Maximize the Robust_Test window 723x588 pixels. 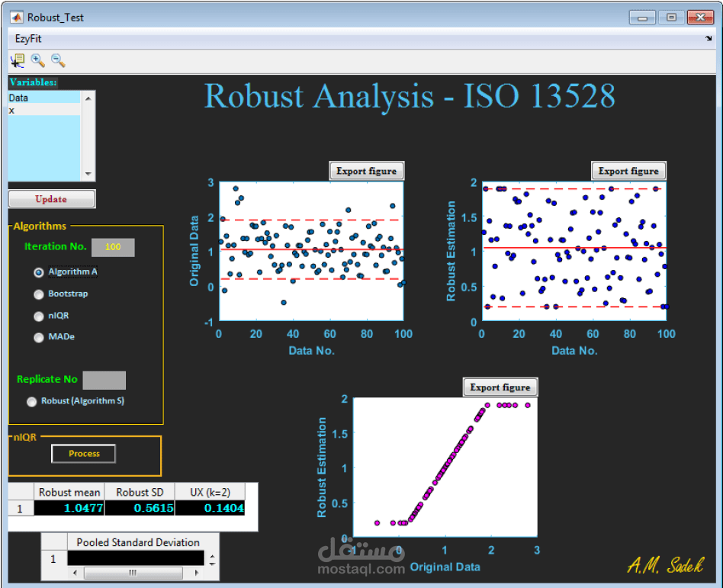pyautogui.click(x=671, y=18)
